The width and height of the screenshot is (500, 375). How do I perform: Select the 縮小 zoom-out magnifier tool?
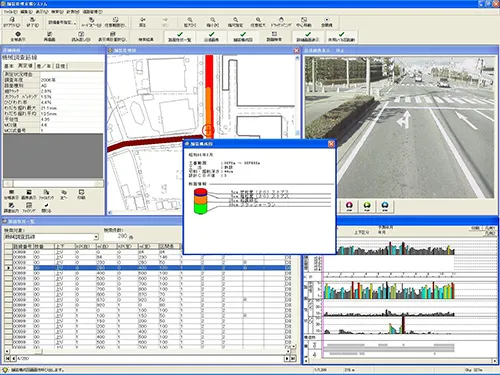coord(213,22)
